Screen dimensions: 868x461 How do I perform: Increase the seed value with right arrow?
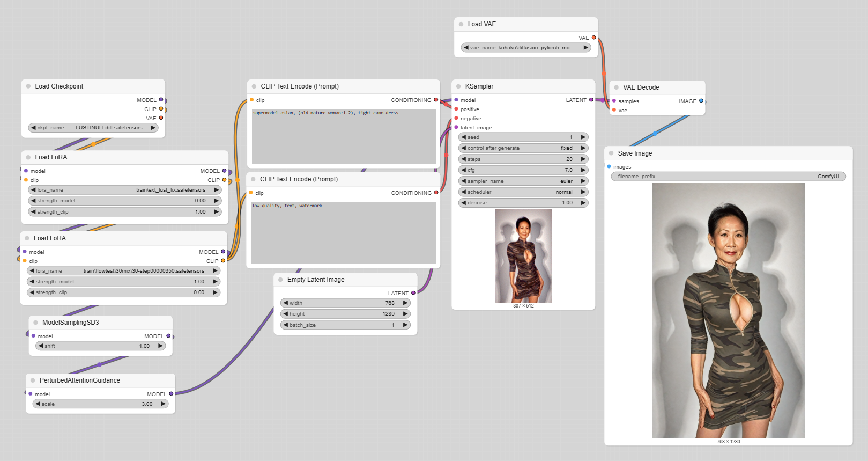click(583, 137)
